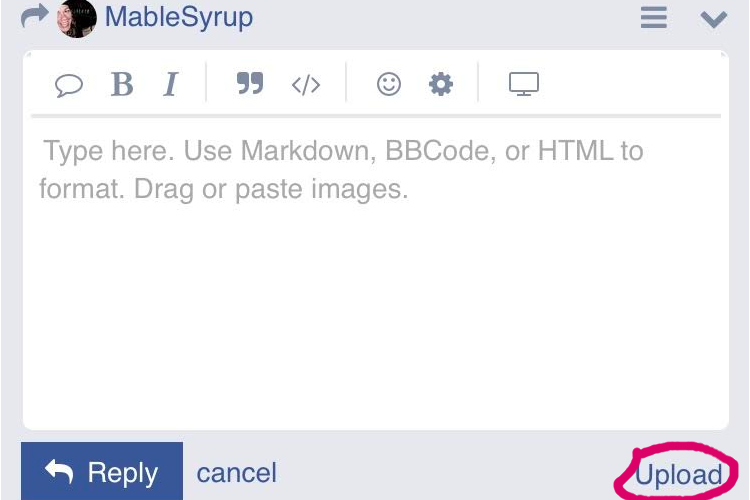
Task: Insert a blockquote using the quote icon
Action: tap(250, 83)
